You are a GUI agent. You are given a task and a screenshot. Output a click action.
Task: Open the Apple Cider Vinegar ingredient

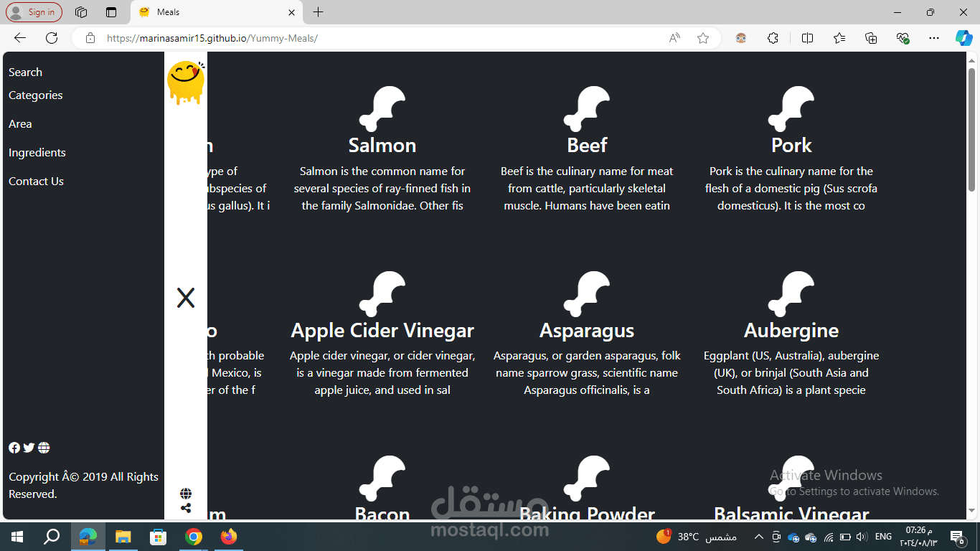[382, 330]
